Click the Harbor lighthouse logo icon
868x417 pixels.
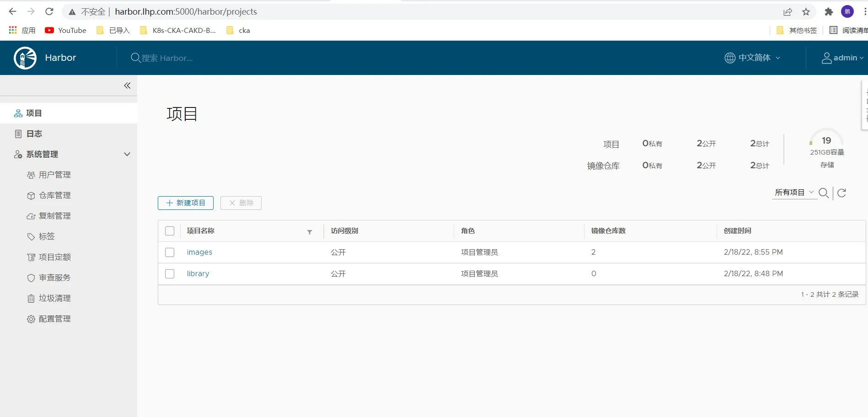25,58
